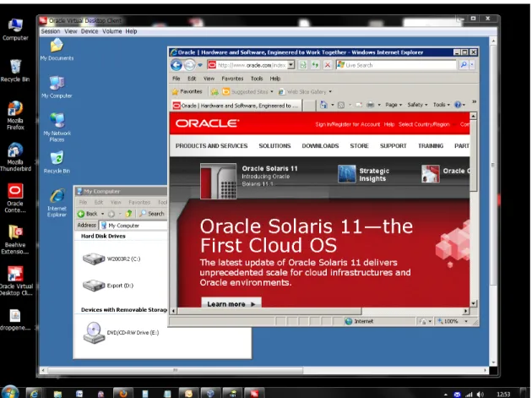Screen dimensions: 532x398
Task: Open My Computer icon on the virtual desktop
Action: pos(57,87)
